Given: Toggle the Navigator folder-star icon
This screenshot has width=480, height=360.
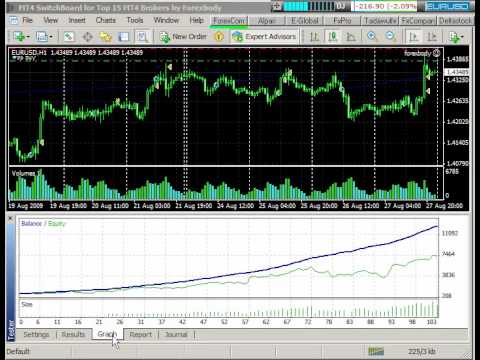Looking at the screenshot, I should pyautogui.click(x=106, y=37).
